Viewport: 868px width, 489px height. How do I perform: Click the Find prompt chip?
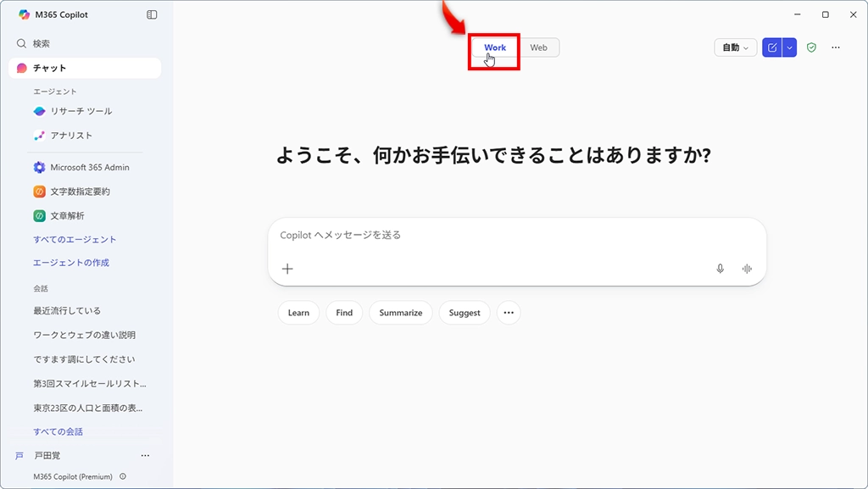(344, 313)
